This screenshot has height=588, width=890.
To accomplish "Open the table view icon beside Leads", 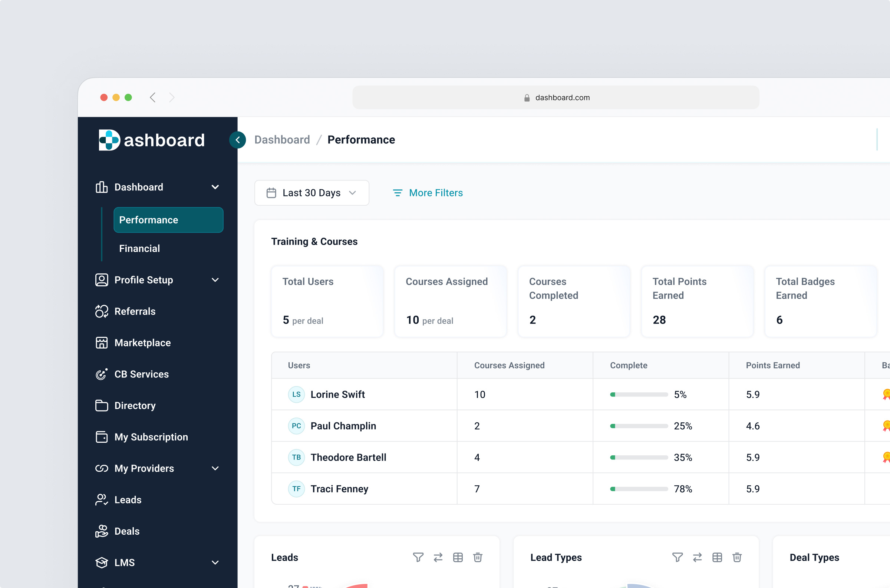I will pos(458,558).
